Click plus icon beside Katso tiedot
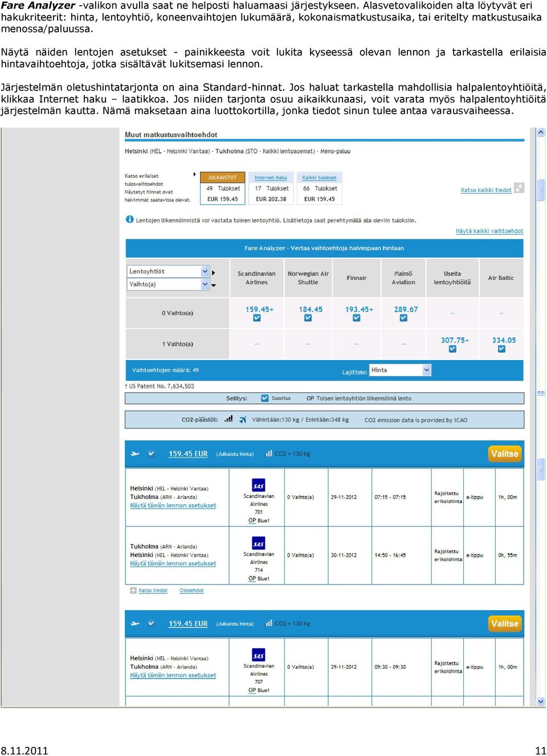The width and height of the screenshot is (547, 756). point(133,591)
